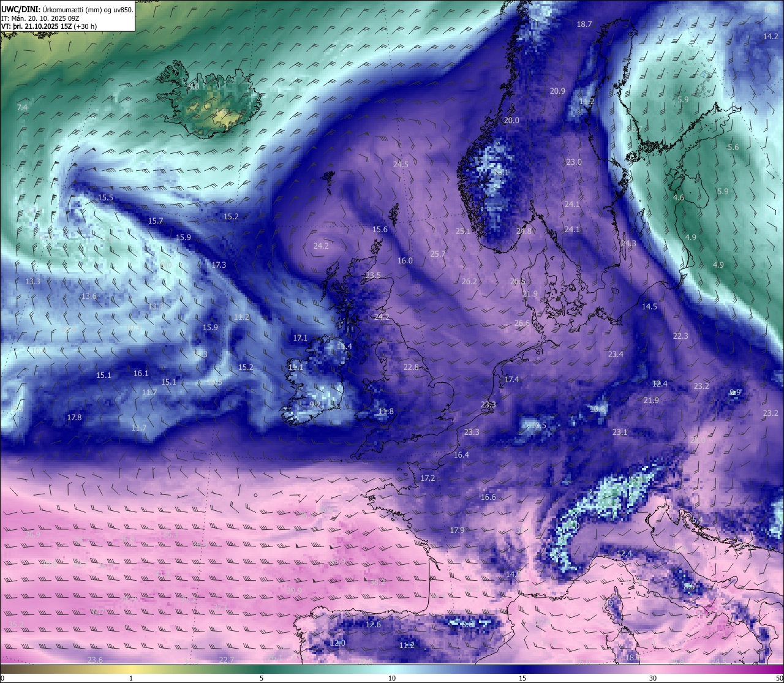The width and height of the screenshot is (784, 683).
Task: Click the 17.2 value label
Action: pyautogui.click(x=428, y=478)
